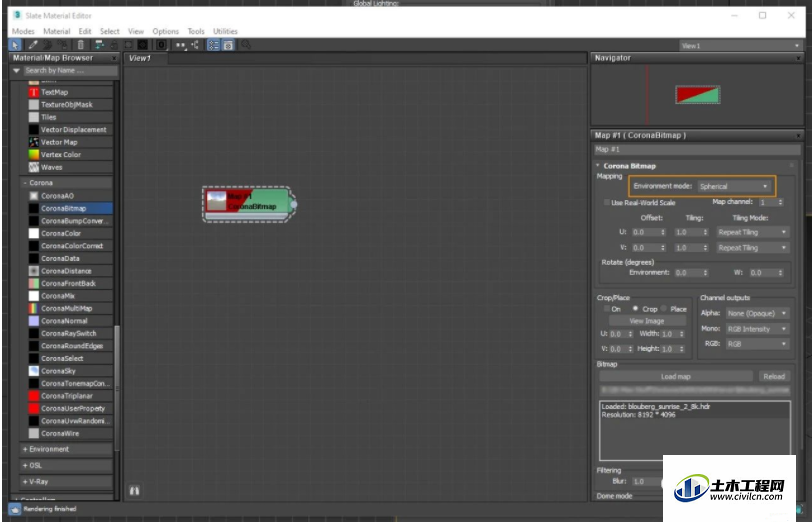Open the Edit menu
The image size is (812, 522).
(85, 31)
